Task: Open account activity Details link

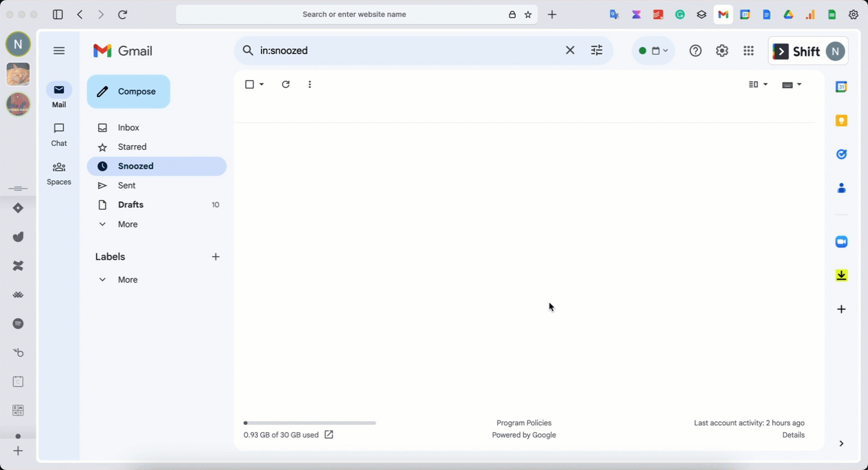Action: (793, 435)
